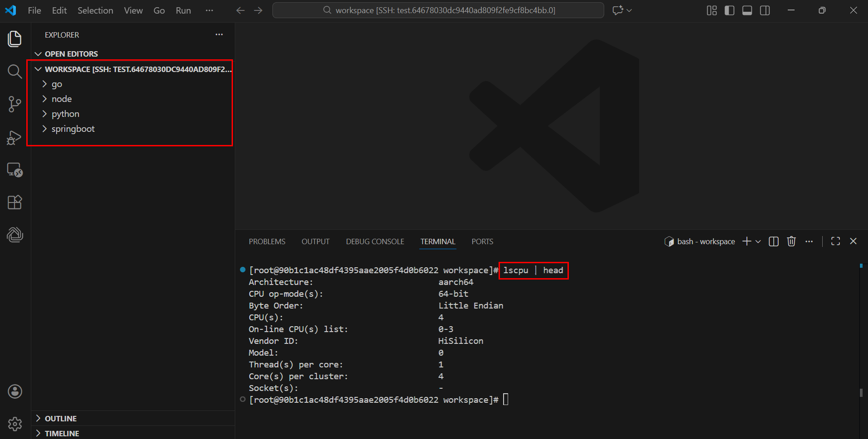Show more menu bar items ellipsis

point(209,10)
